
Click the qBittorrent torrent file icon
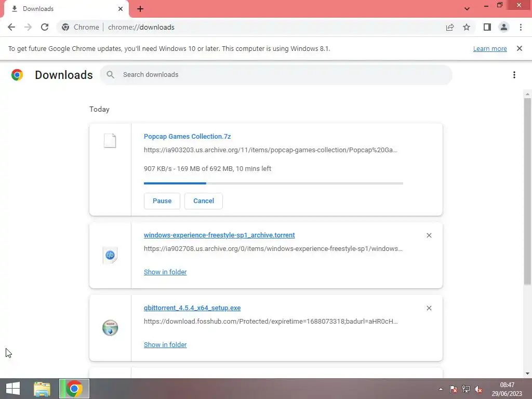110,255
